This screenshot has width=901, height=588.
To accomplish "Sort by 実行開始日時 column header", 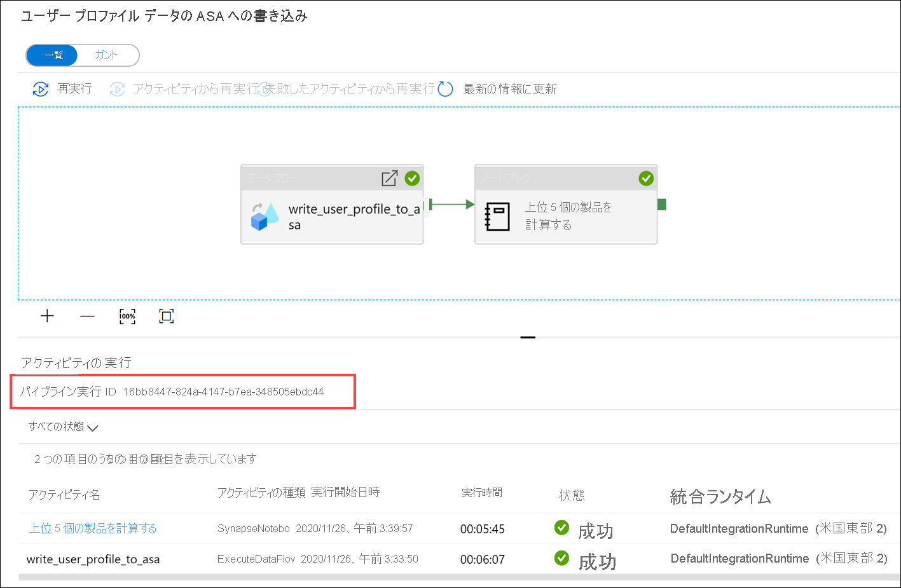I will click(345, 492).
